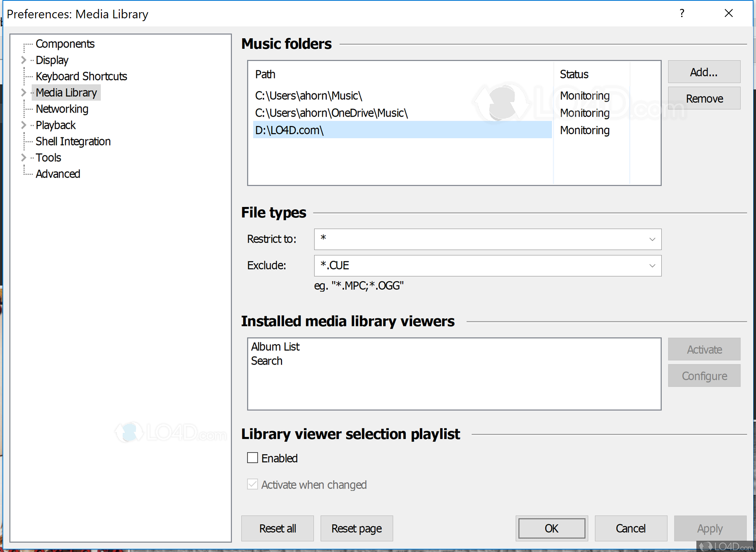Viewport: 756px width, 552px height.
Task: Click the Reset page button
Action: pyautogui.click(x=356, y=528)
